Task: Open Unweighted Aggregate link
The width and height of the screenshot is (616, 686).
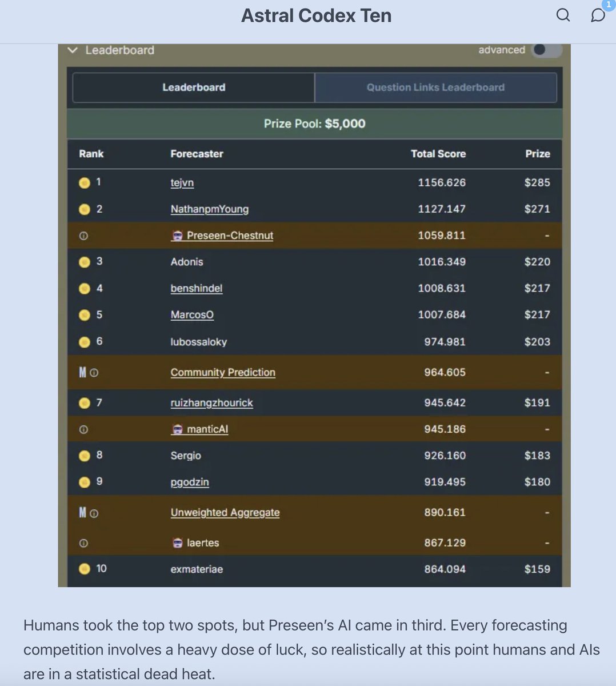Action: point(225,513)
